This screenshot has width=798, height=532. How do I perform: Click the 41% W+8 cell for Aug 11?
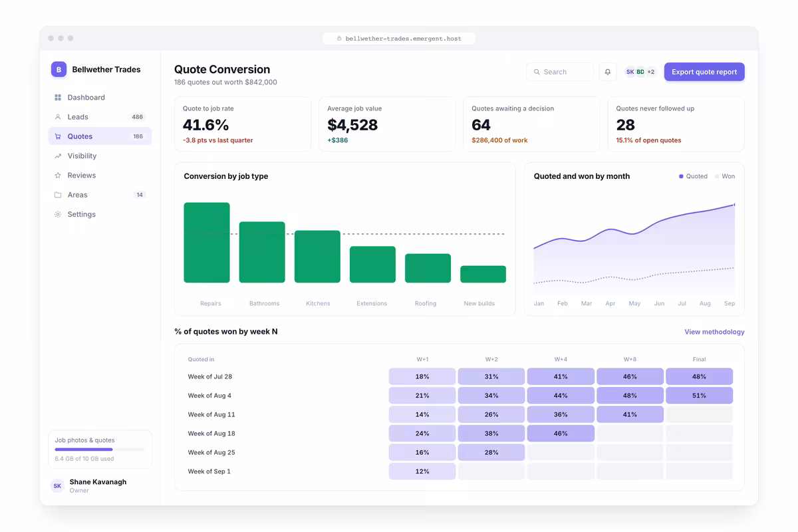point(630,414)
